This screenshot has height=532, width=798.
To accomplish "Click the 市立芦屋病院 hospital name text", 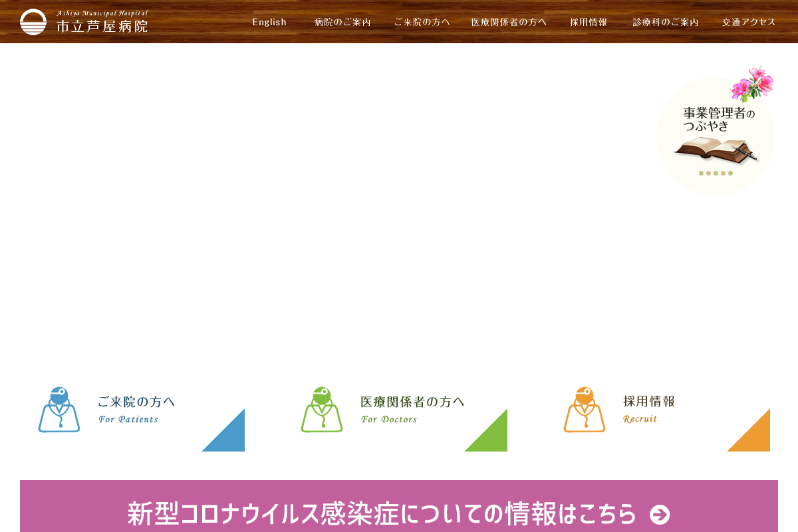I will pyautogui.click(x=102, y=27).
